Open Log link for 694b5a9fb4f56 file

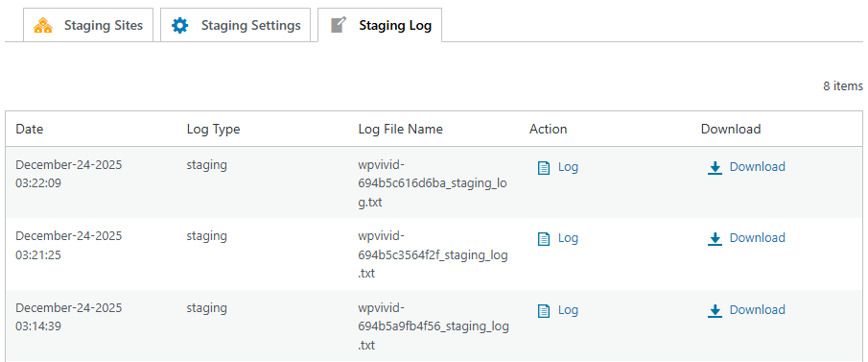click(568, 310)
